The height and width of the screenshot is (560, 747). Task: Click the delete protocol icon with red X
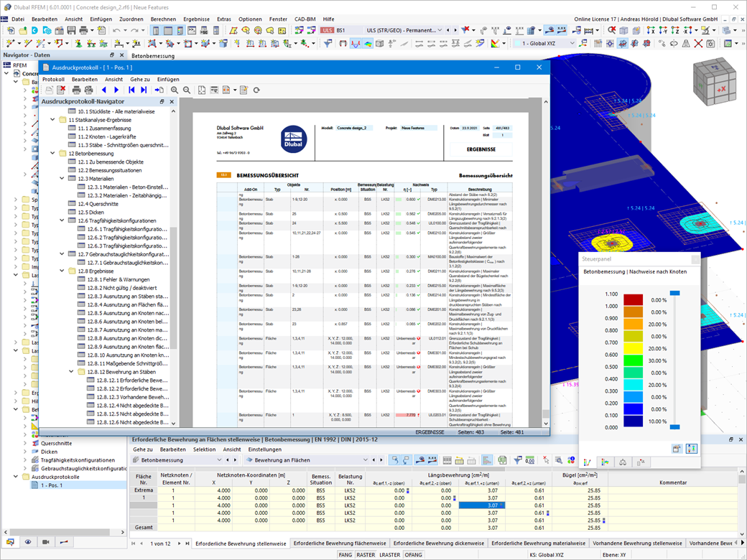(61, 90)
